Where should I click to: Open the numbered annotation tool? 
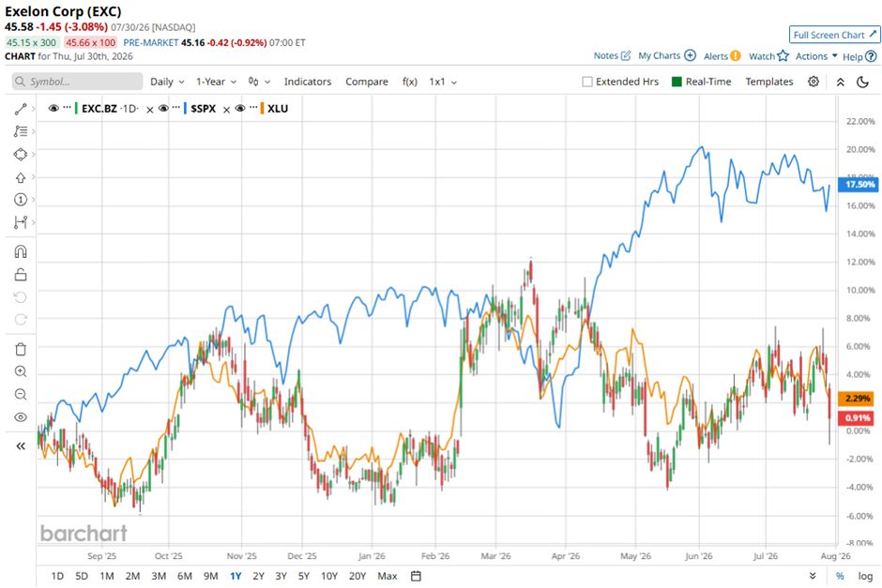21,200
